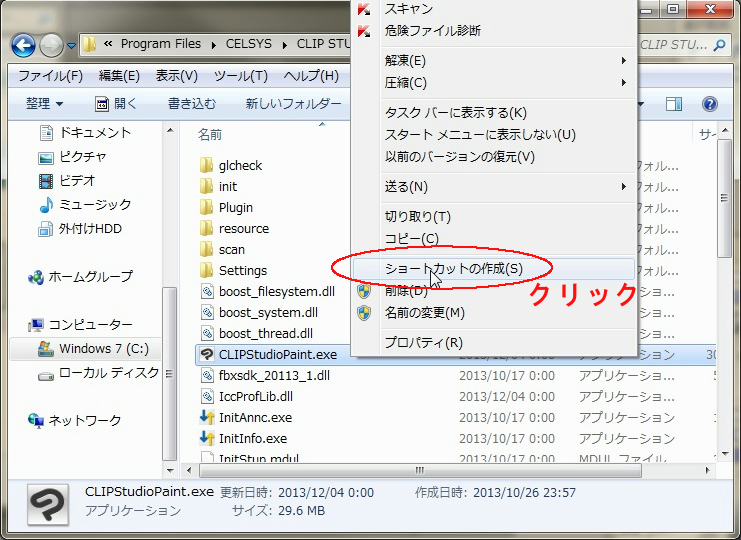Choose ショートカットの作成(S) in context menu
Image resolution: width=741 pixels, height=540 pixels.
(453, 269)
